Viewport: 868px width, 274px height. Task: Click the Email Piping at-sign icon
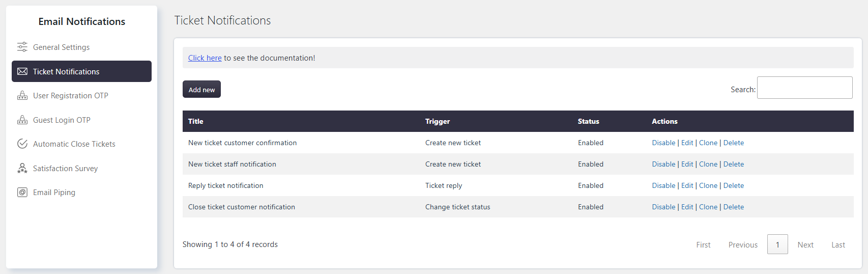22,192
